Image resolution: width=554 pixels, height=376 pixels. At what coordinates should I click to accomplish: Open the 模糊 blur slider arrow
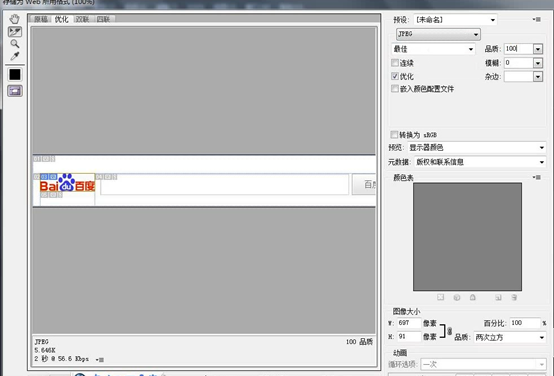538,63
